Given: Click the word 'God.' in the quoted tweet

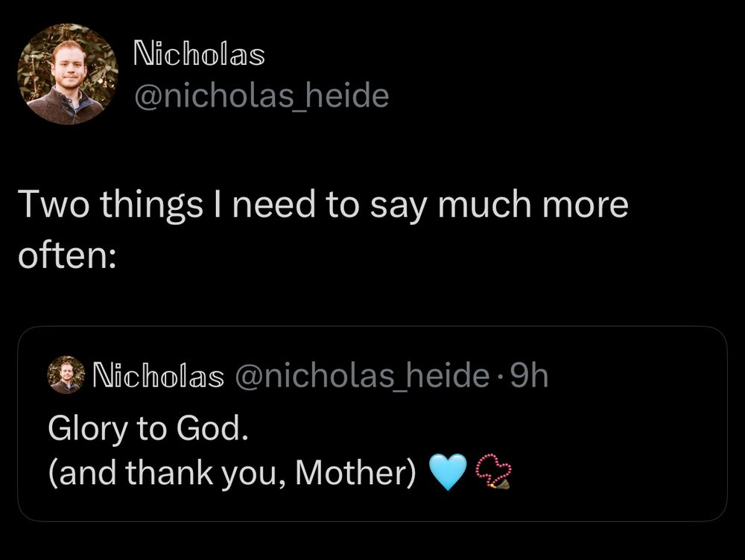Looking at the screenshot, I should [x=212, y=428].
